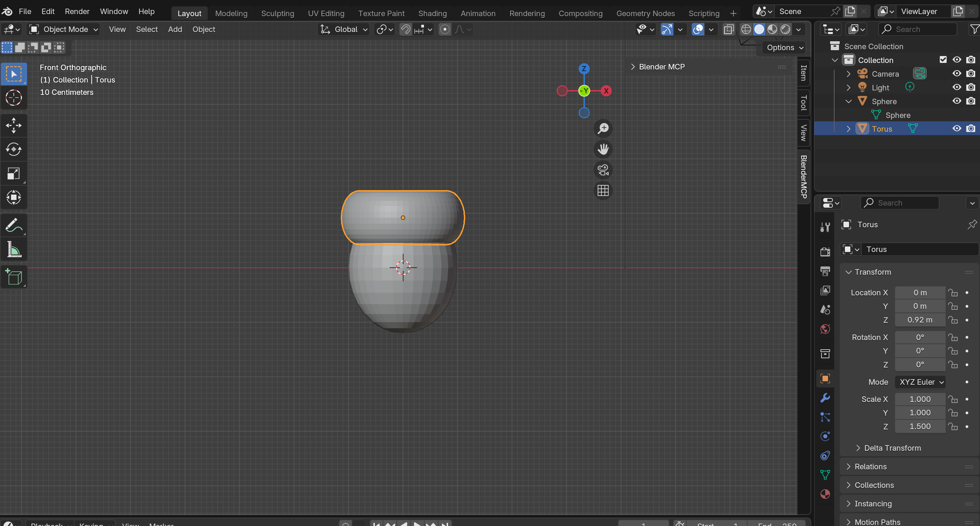This screenshot has width=980, height=526.
Task: Switch to the Shading workspace tab
Action: 432,13
